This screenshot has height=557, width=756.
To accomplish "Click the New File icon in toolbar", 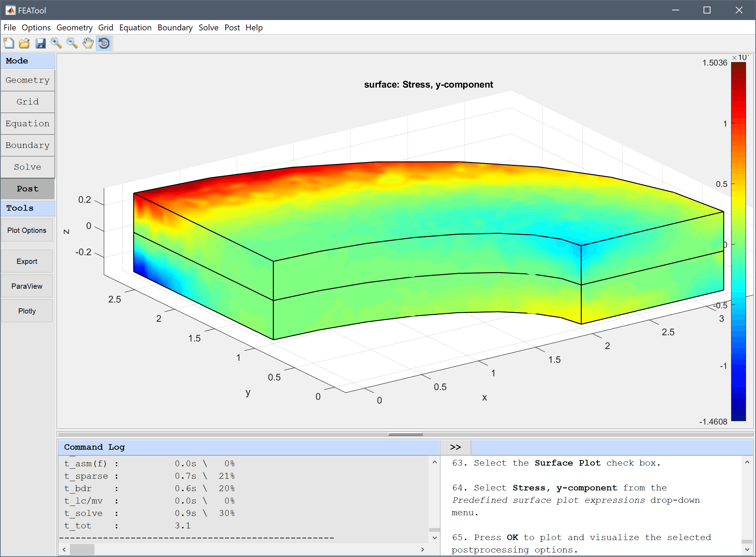I will tap(9, 43).
